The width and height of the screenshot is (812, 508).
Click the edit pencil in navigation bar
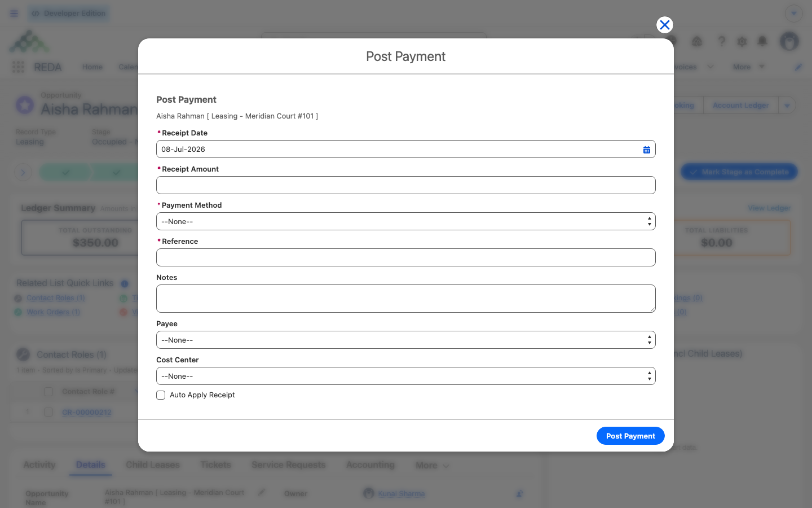tap(798, 67)
